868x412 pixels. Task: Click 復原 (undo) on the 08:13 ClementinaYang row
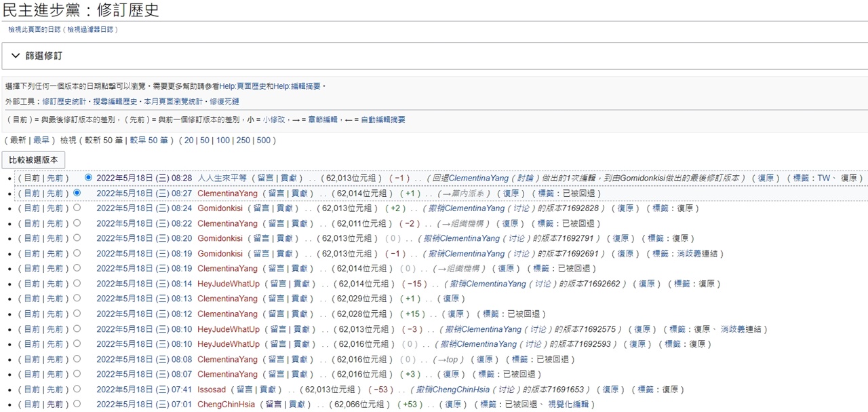coord(451,299)
